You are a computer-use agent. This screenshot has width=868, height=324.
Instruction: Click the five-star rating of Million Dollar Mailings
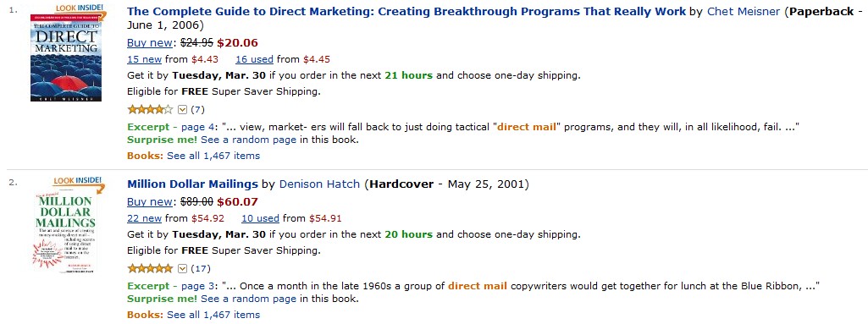149,269
